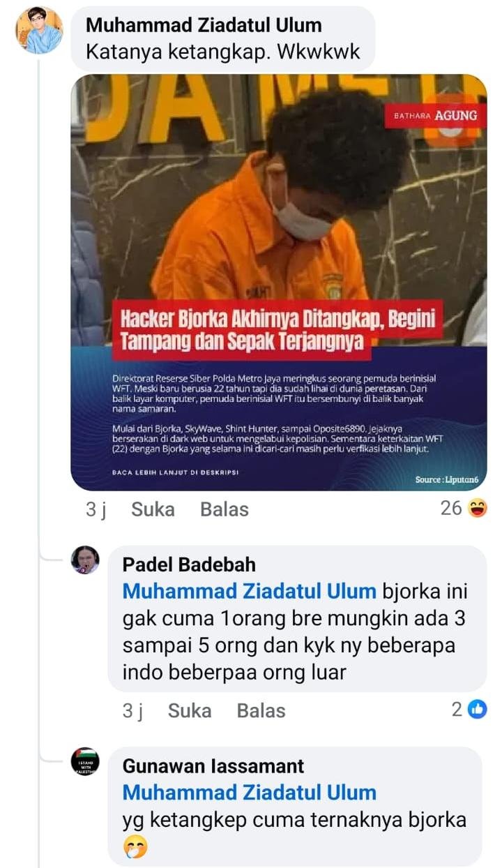
Task: Open Padel Badebah's profile picture
Action: pyautogui.click(x=85, y=560)
